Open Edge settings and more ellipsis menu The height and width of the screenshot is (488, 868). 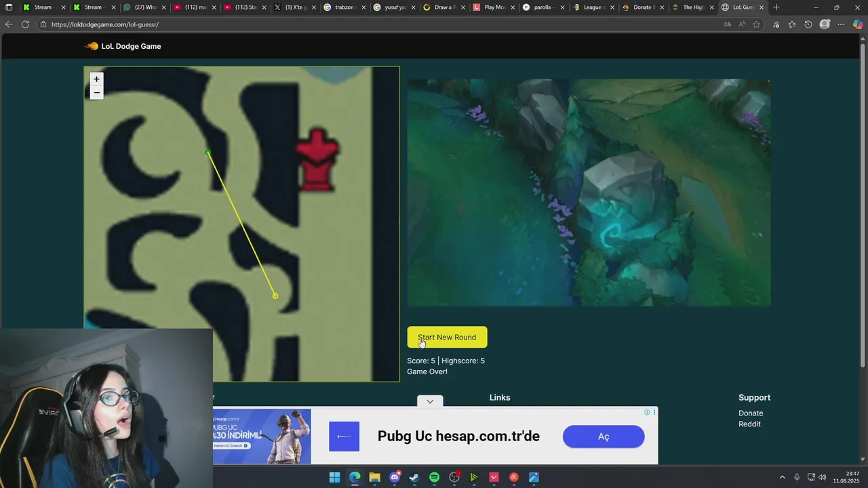(x=841, y=24)
